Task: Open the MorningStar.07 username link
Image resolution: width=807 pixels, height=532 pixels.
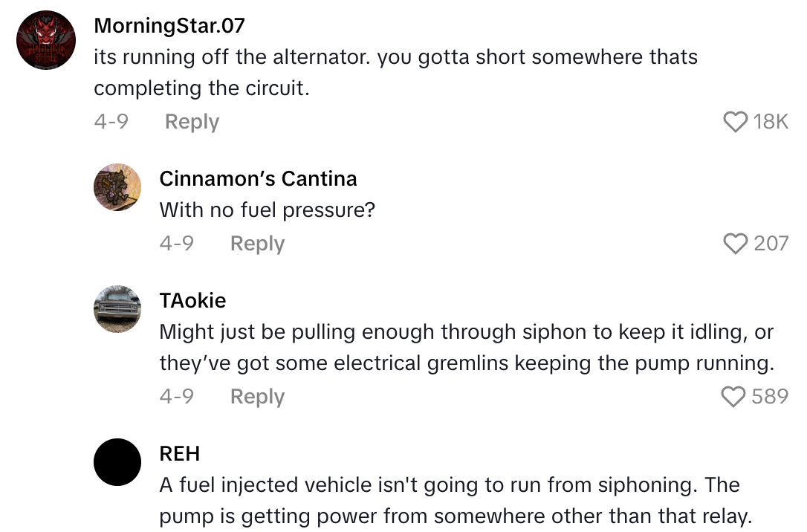Action: pyautogui.click(x=169, y=26)
